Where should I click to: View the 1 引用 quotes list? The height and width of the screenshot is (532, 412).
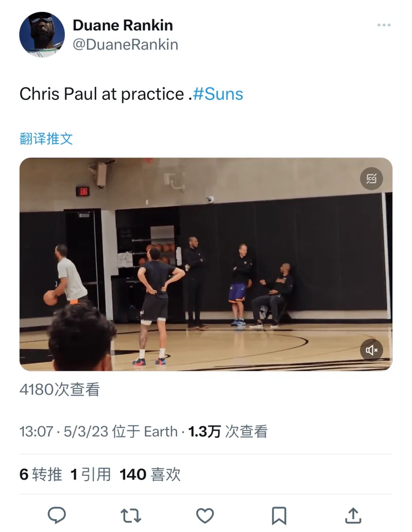(91, 474)
